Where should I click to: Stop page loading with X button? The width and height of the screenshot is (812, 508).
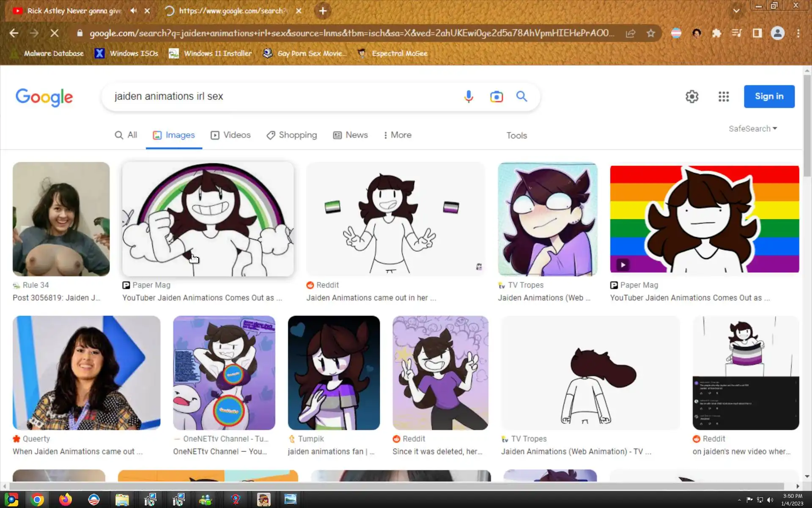click(x=55, y=33)
